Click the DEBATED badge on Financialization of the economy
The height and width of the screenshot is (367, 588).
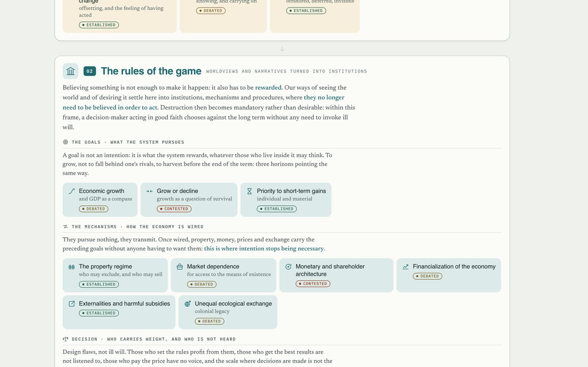[x=428, y=276]
